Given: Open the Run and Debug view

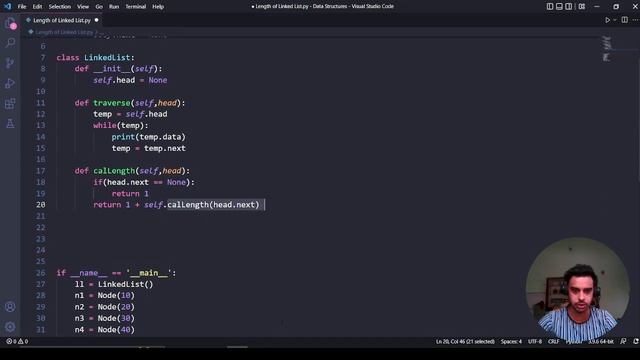Looking at the screenshot, I should tap(10, 83).
